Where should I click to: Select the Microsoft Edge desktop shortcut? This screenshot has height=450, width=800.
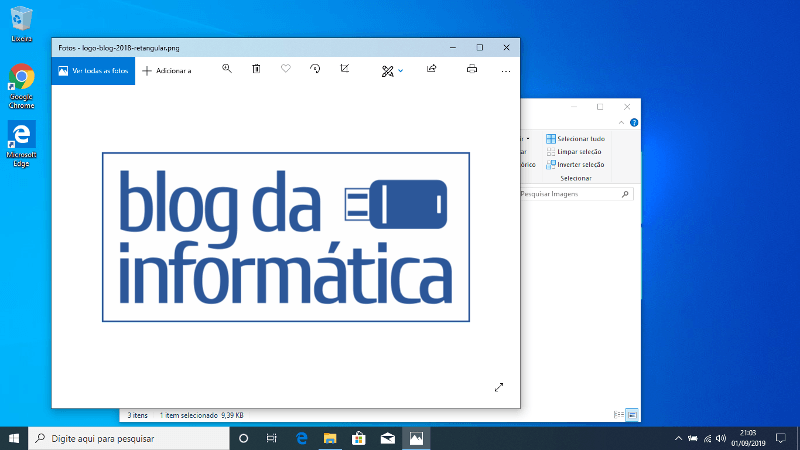21,144
